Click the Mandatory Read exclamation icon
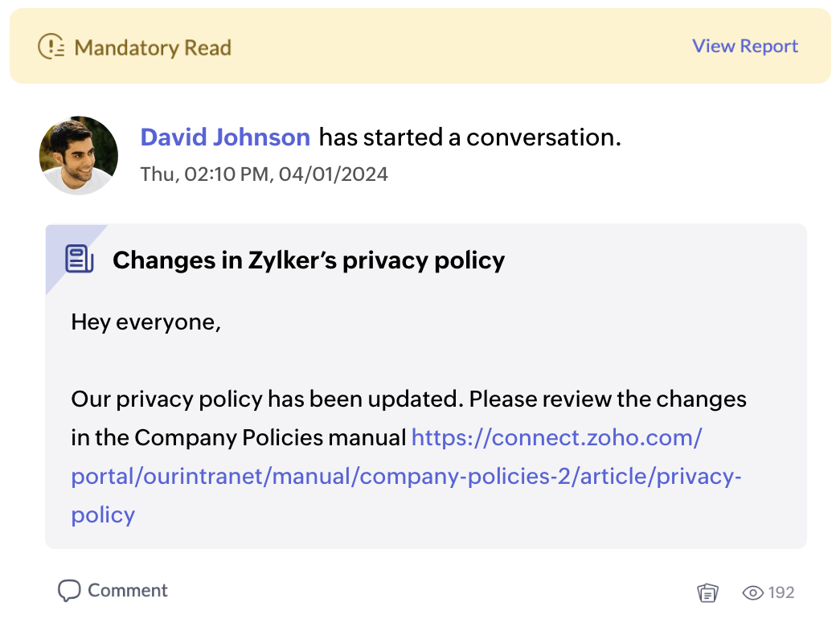Screen dimensions: 840x635 click(x=51, y=47)
